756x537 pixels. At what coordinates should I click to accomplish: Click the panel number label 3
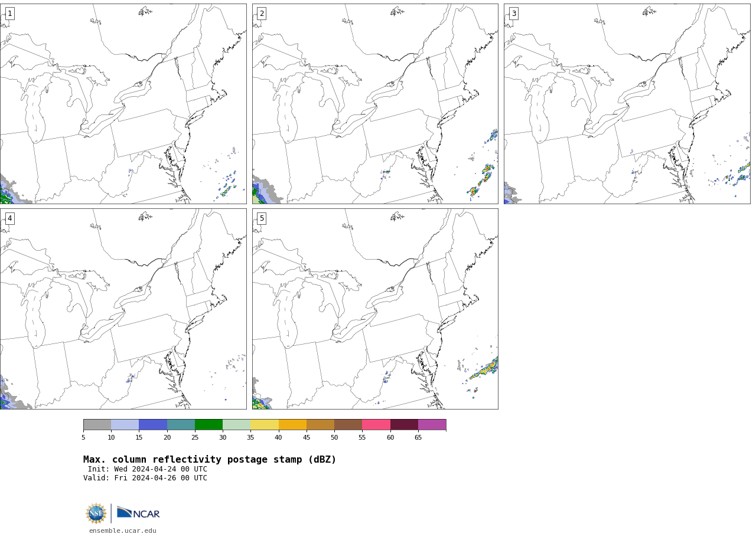pos(514,14)
